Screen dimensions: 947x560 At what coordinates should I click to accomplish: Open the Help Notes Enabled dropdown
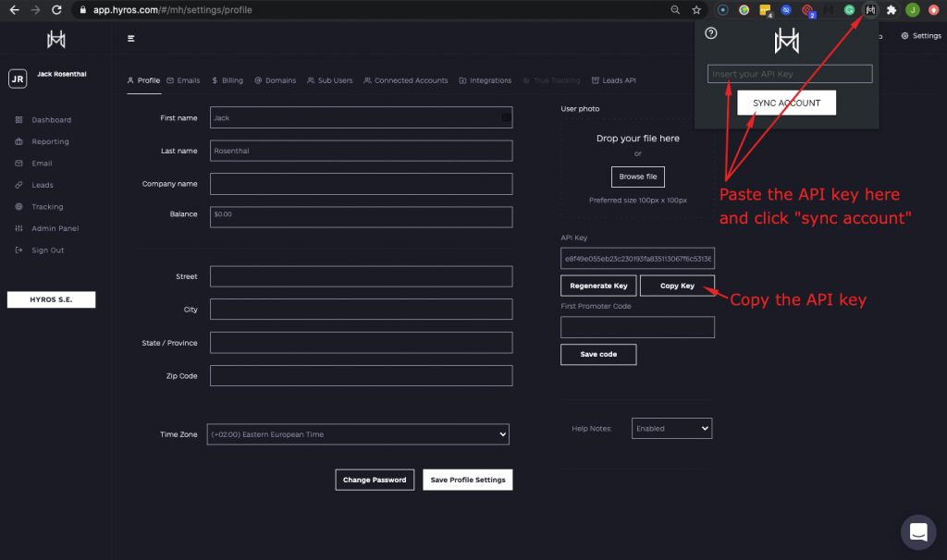[671, 429]
